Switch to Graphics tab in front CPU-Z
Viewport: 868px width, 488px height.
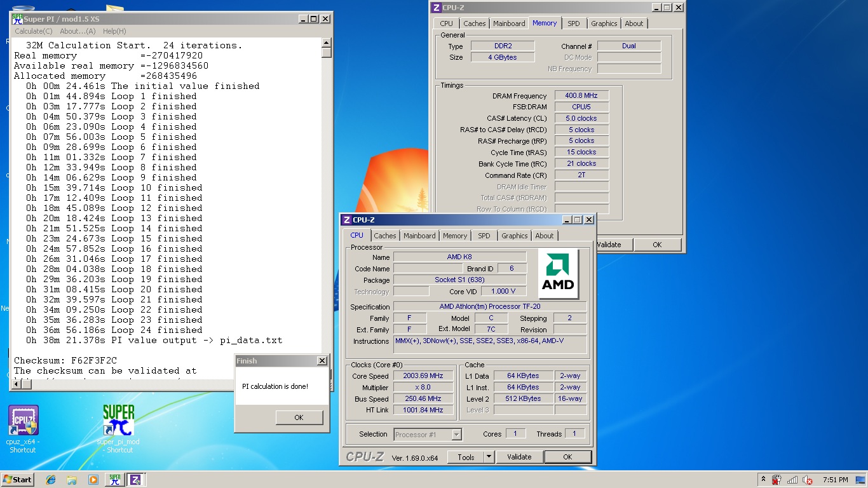515,236
